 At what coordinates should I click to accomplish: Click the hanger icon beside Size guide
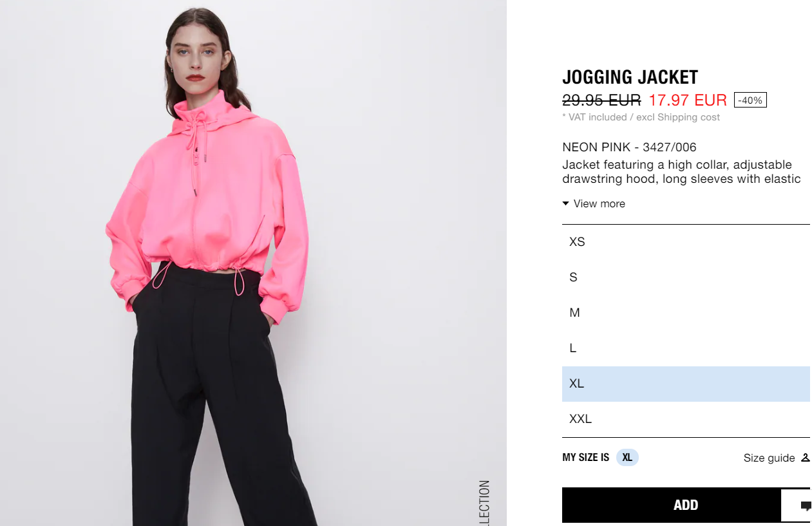click(x=805, y=458)
